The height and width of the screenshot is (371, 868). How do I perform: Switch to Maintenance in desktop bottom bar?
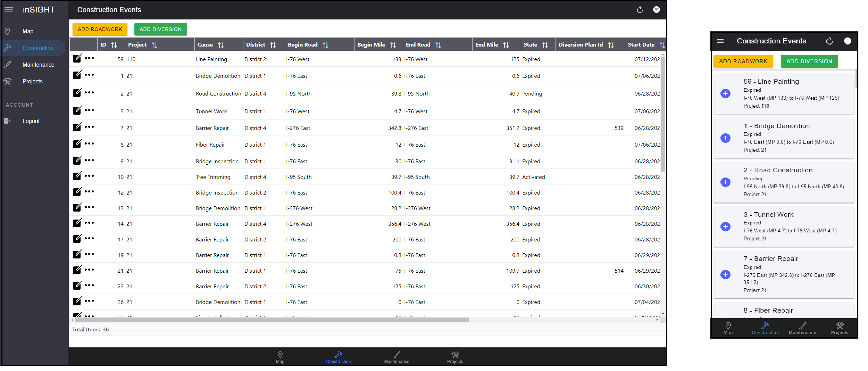coord(397,357)
